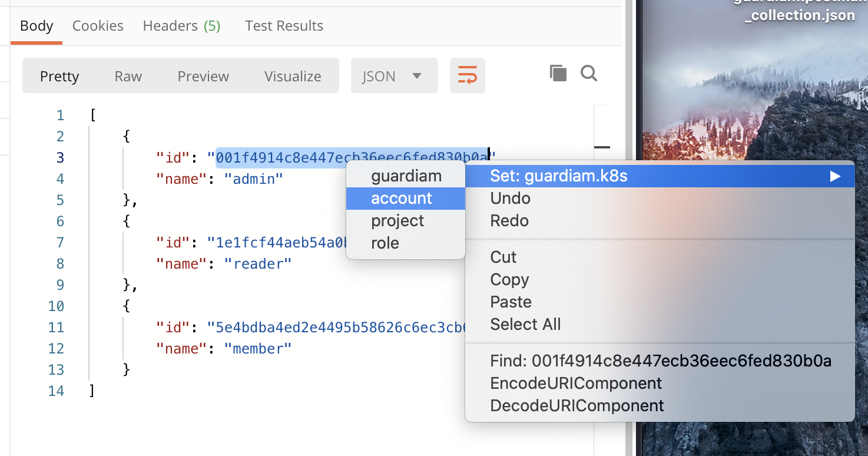Image resolution: width=868 pixels, height=456 pixels.
Task: Toggle line wrapping in response viewer
Action: point(467,75)
